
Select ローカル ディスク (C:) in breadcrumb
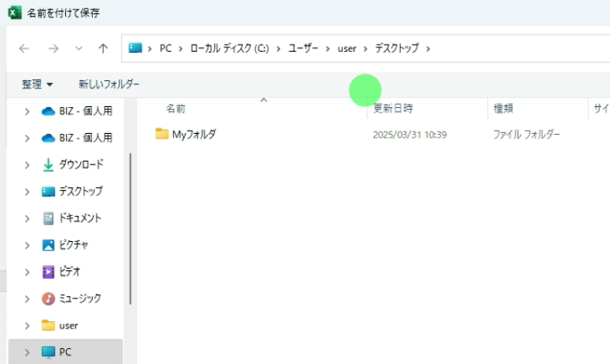point(229,49)
